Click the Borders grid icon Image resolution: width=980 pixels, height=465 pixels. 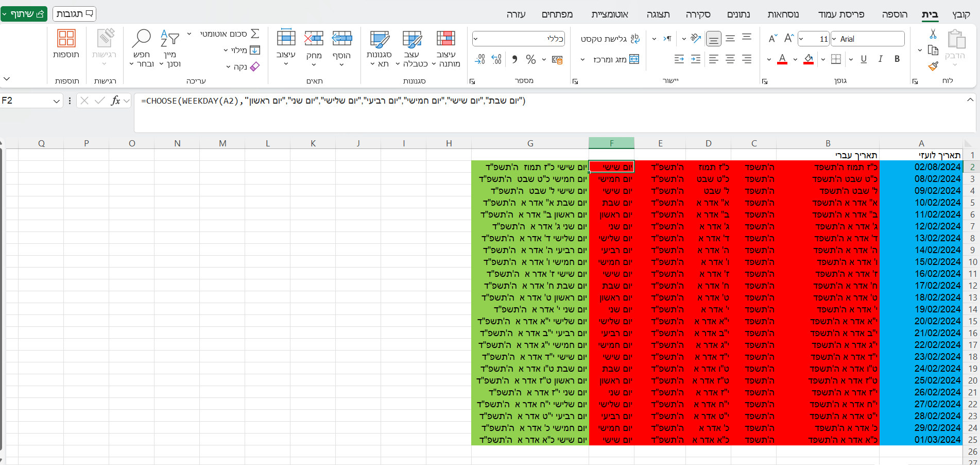[x=836, y=59]
